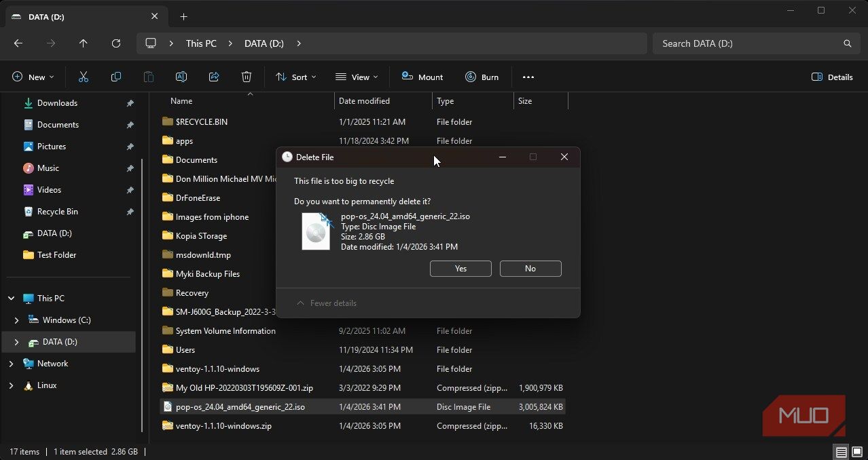This screenshot has height=460, width=868.
Task: Click the Copy icon in toolbar
Action: (116, 77)
